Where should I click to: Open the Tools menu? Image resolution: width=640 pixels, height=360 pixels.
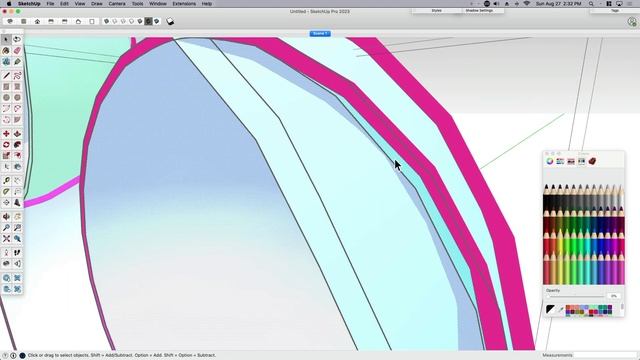point(137,4)
